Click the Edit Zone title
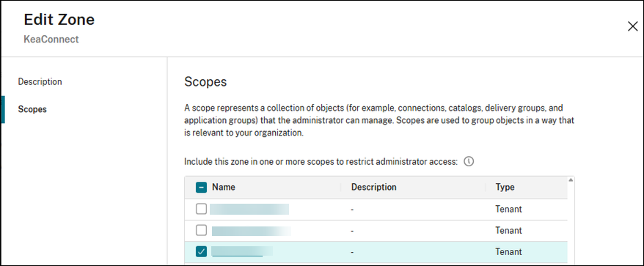Screen dimensions: 644x266 (59, 19)
